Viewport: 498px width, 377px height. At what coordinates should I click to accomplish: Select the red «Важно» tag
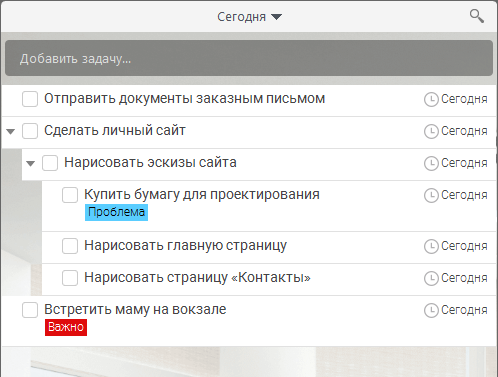66,327
